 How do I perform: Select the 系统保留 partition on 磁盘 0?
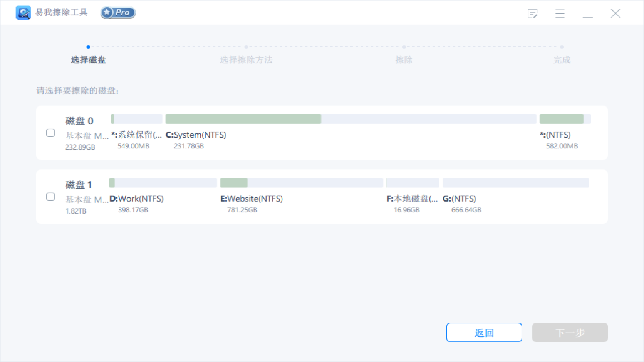pyautogui.click(x=136, y=119)
